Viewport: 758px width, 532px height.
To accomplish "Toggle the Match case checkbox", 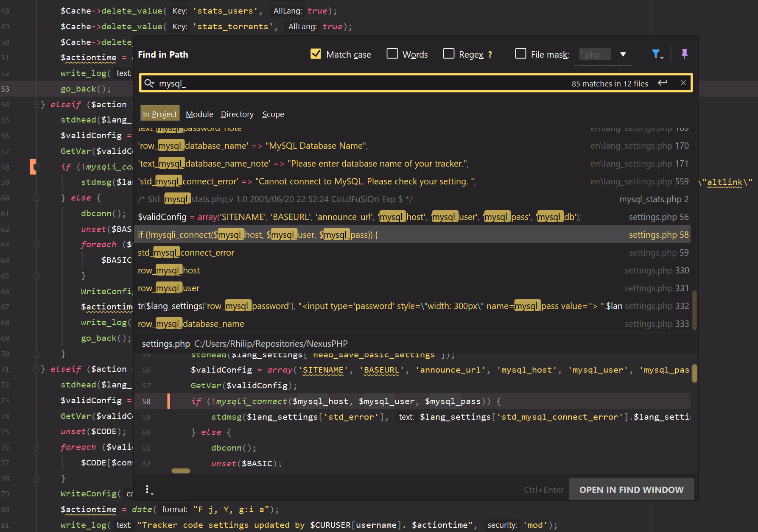I will pos(316,54).
